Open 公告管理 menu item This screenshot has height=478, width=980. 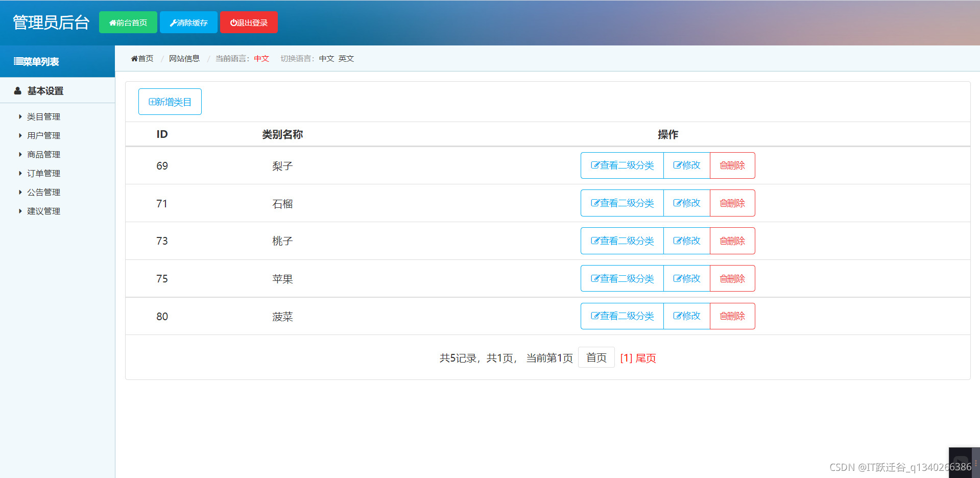[43, 193]
